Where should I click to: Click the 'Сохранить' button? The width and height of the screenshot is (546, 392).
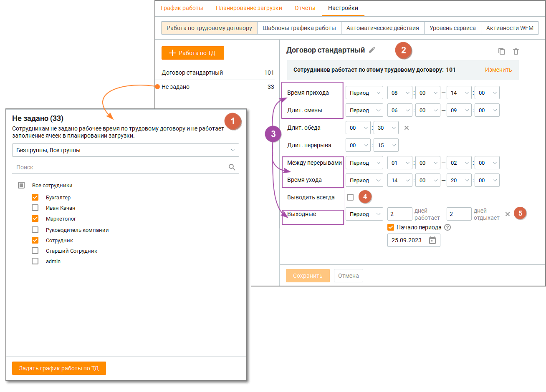click(308, 276)
